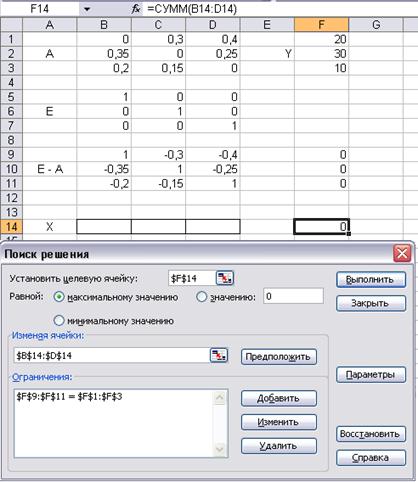Select значению radio button
The height and width of the screenshot is (482, 418).
202,297
